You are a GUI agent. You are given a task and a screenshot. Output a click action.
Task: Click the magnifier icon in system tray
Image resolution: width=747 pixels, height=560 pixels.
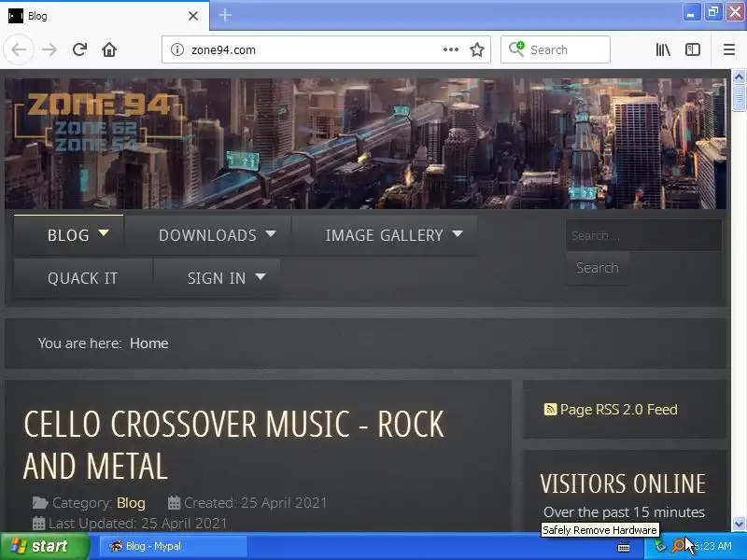tap(678, 546)
